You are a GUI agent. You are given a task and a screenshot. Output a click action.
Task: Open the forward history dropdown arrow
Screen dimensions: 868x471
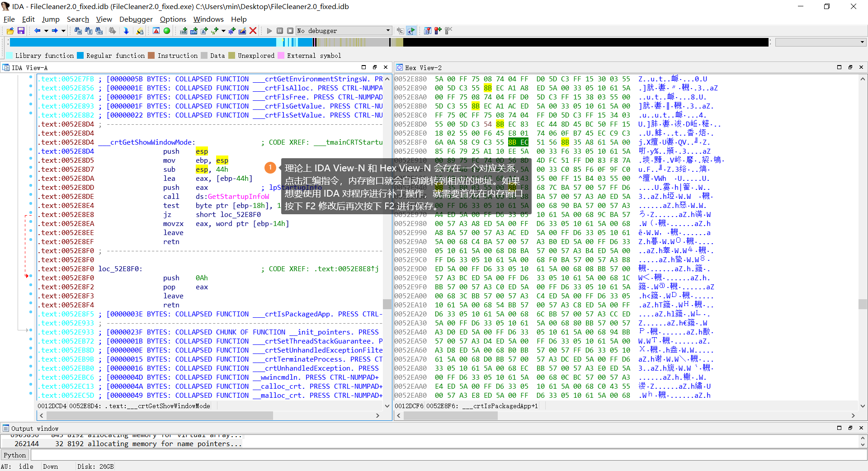coord(64,31)
